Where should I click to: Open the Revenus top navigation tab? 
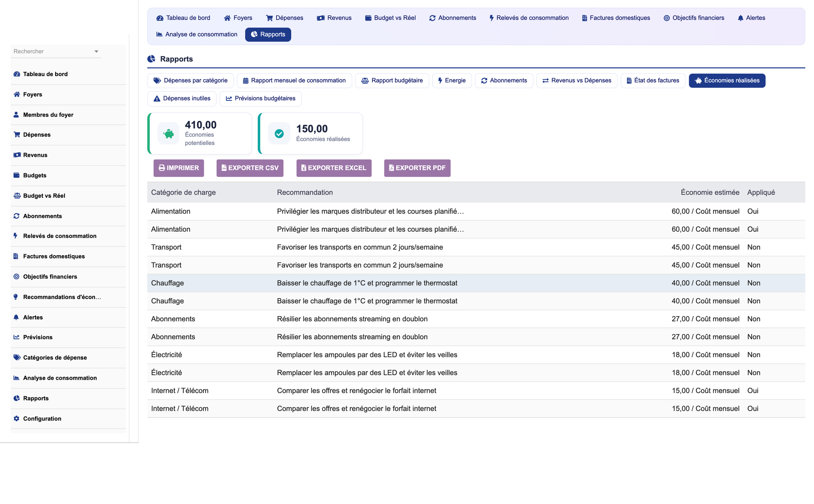point(334,18)
